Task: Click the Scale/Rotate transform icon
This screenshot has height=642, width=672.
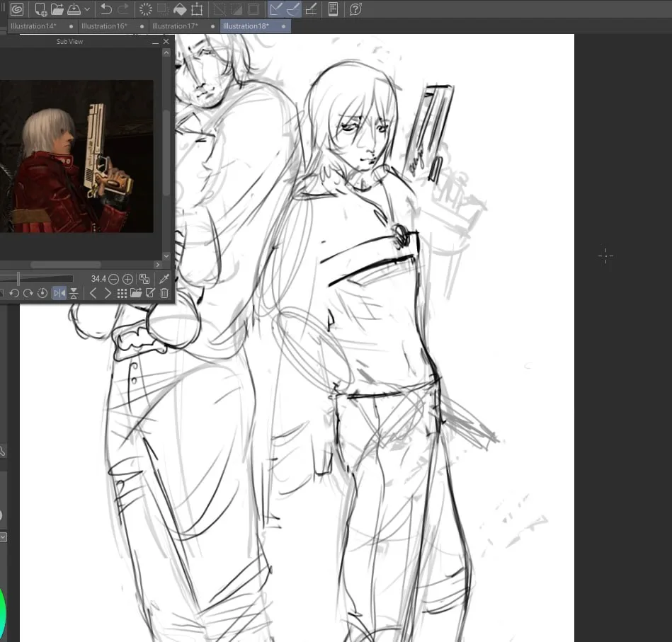Action: click(197, 9)
